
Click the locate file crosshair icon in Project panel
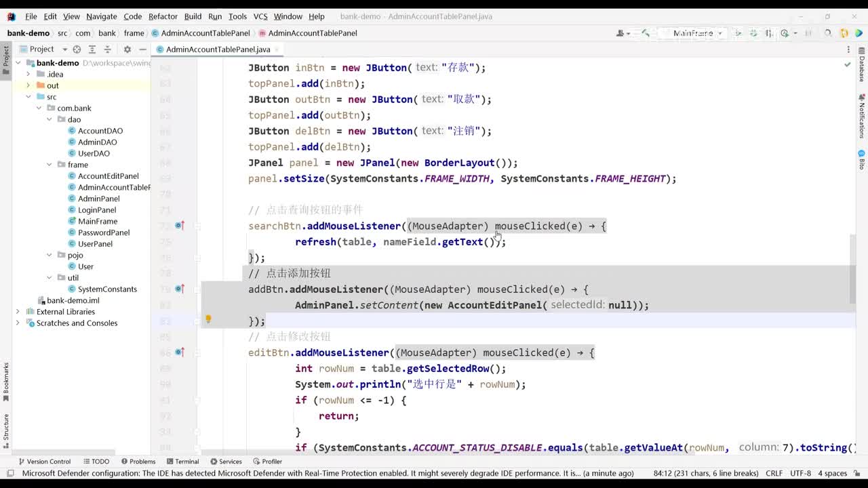pyautogui.click(x=77, y=49)
